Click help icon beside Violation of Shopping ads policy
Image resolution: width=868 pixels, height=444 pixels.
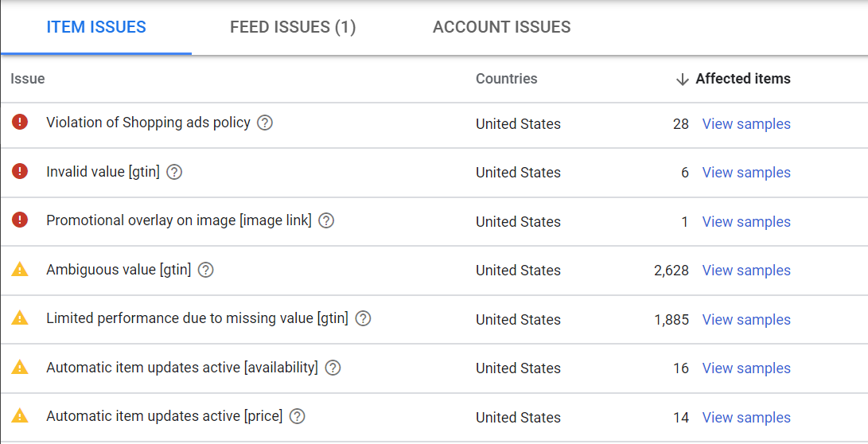[x=265, y=123]
